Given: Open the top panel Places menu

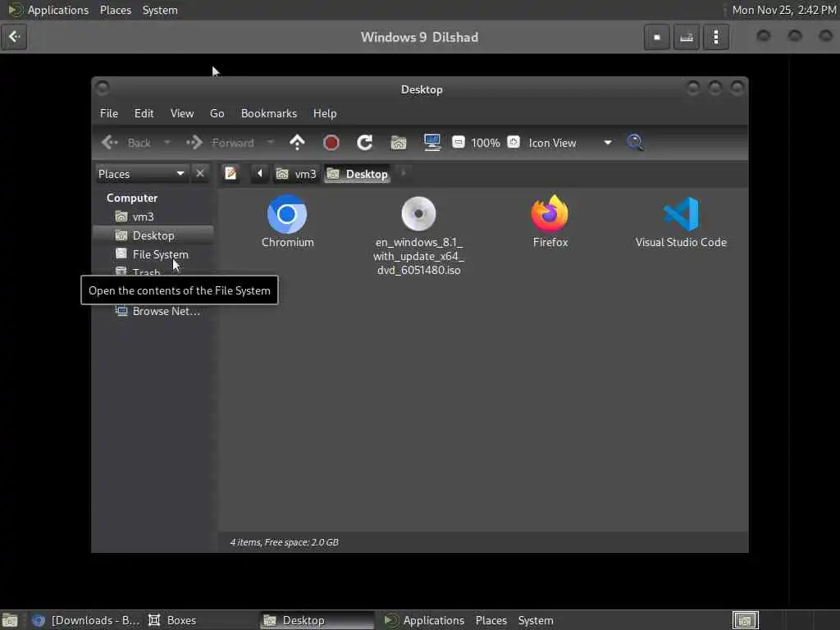Looking at the screenshot, I should (x=115, y=10).
